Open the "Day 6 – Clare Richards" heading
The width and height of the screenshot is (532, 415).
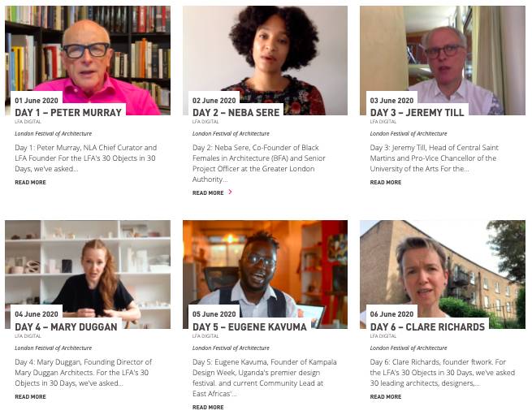click(x=427, y=327)
